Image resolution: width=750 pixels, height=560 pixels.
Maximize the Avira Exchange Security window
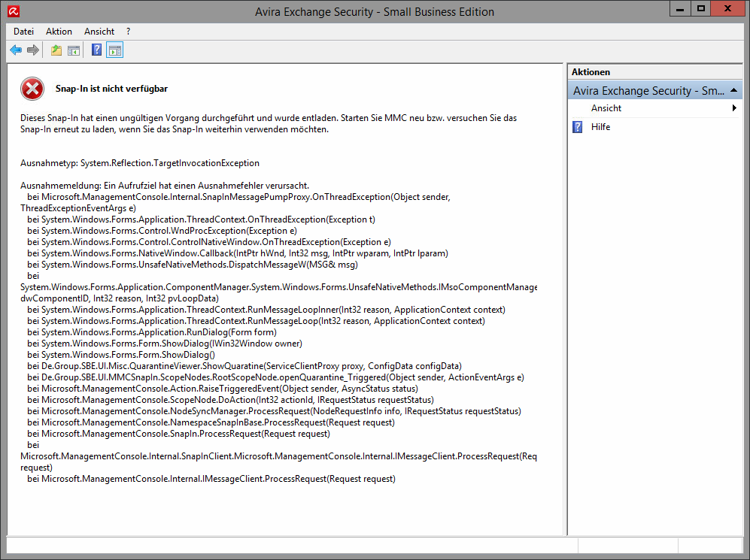pyautogui.click(x=701, y=9)
